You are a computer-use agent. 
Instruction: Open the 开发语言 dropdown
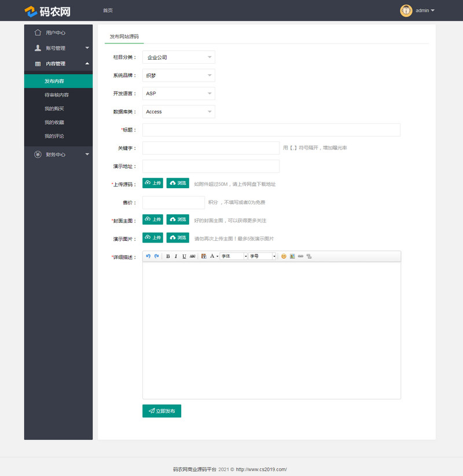(179, 93)
